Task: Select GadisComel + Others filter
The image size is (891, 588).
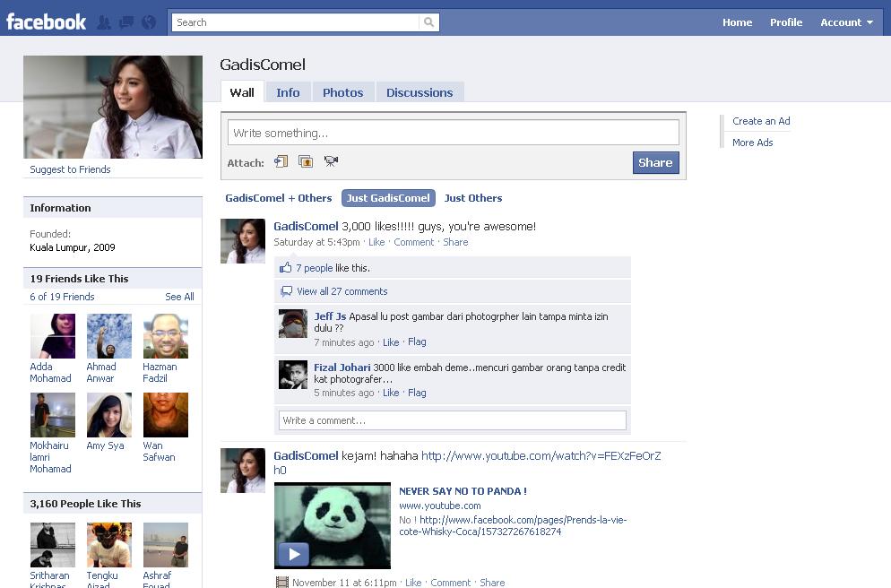Action: 279,198
